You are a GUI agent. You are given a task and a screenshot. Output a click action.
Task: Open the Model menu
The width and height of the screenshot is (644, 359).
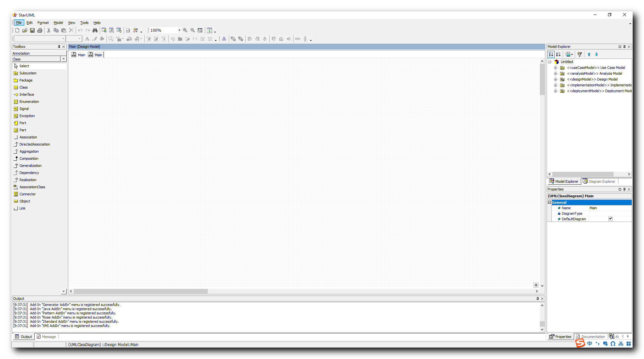click(x=58, y=23)
